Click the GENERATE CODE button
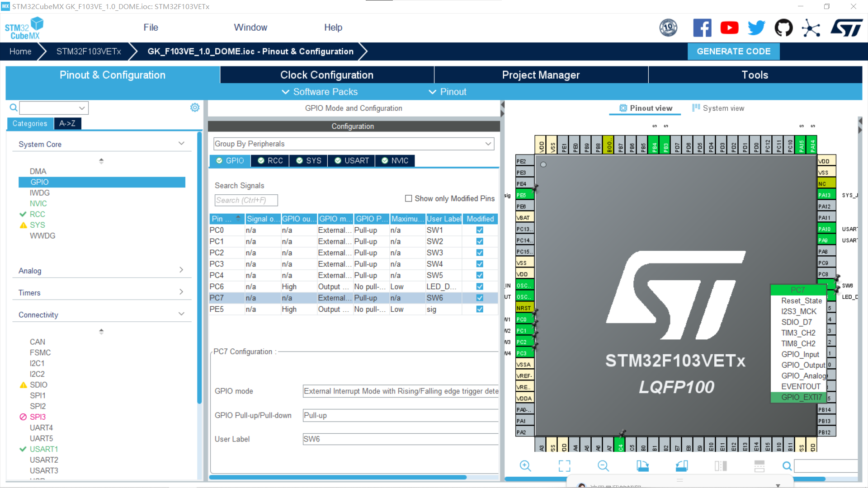Image resolution: width=868 pixels, height=488 pixels. coord(733,51)
